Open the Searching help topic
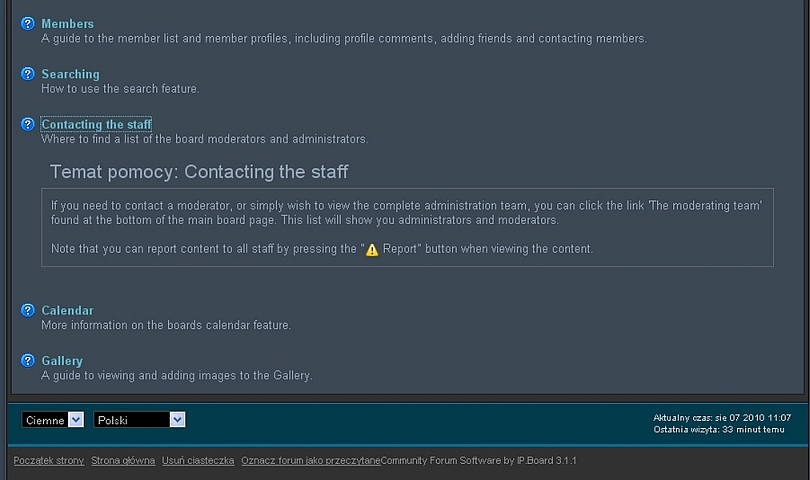Viewport: 810px width, 480px height. point(70,74)
